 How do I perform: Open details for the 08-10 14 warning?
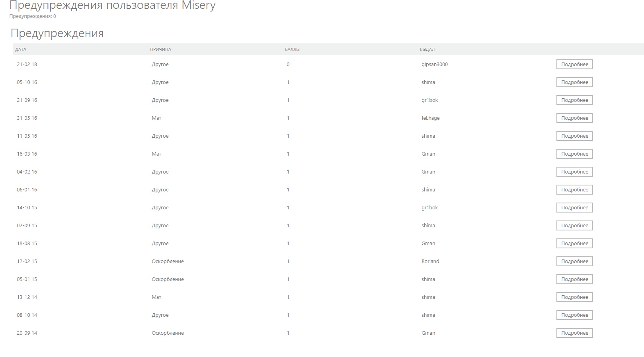point(574,315)
